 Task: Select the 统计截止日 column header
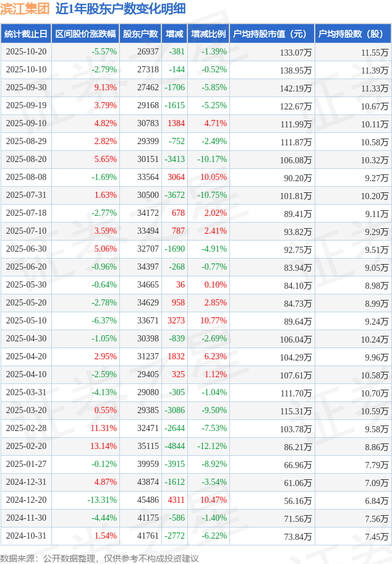tap(26, 34)
